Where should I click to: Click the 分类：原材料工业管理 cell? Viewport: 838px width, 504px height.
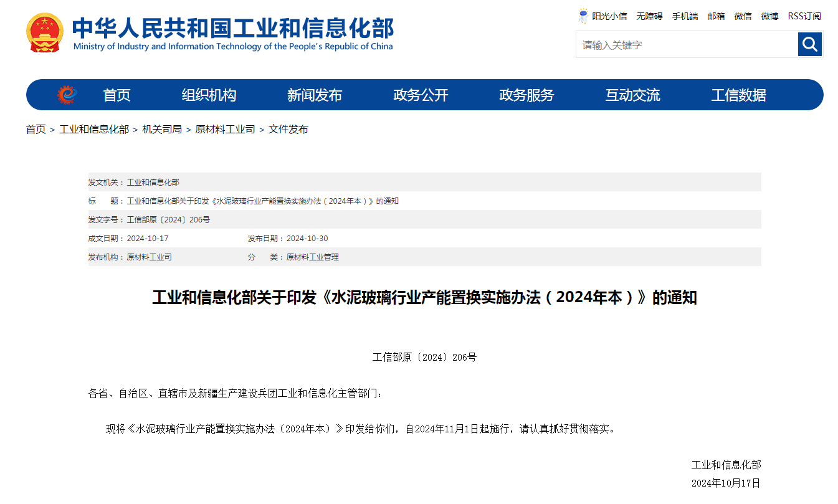pos(293,257)
